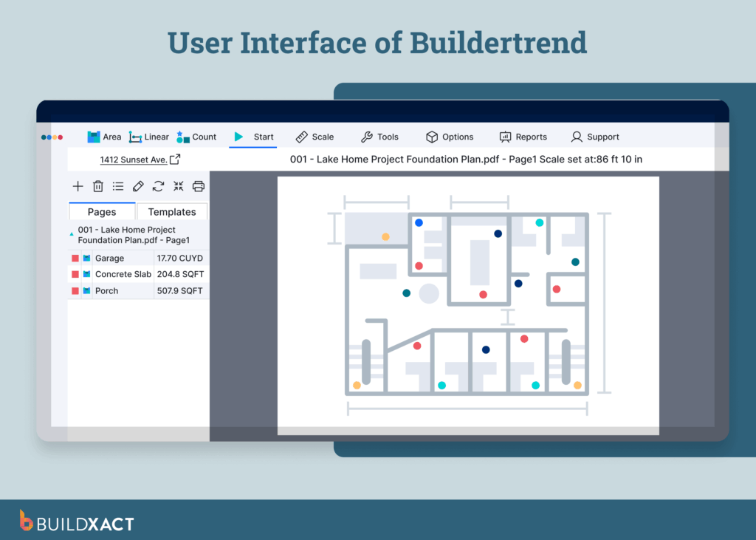Delete the selected takeoff item

[98, 186]
